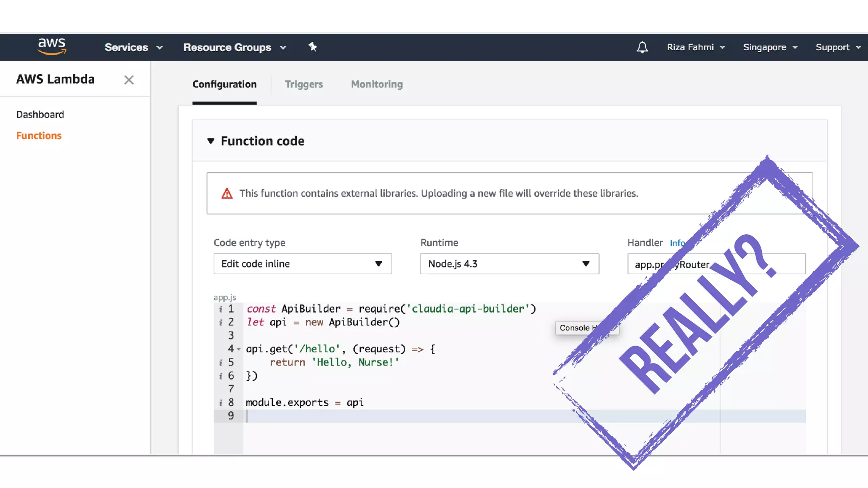The width and height of the screenshot is (868, 488).
Task: Click the pin shortcut icon in navbar
Action: [312, 47]
